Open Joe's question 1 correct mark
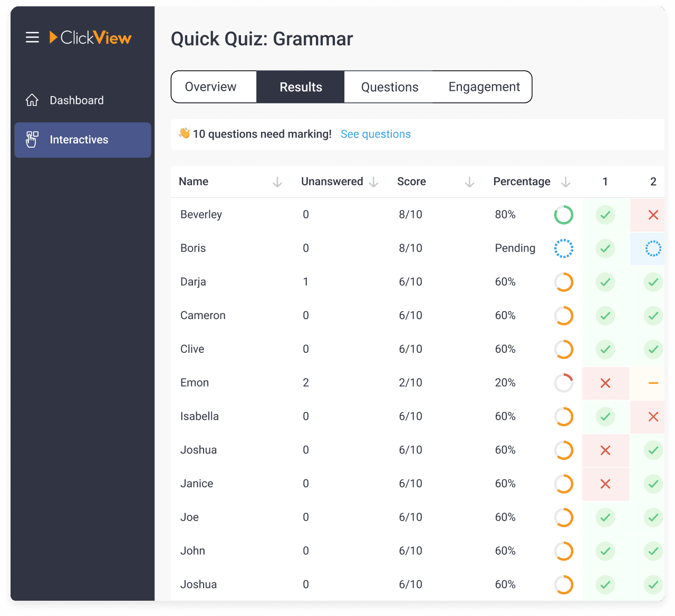This screenshot has height=616, width=675. coord(605,517)
